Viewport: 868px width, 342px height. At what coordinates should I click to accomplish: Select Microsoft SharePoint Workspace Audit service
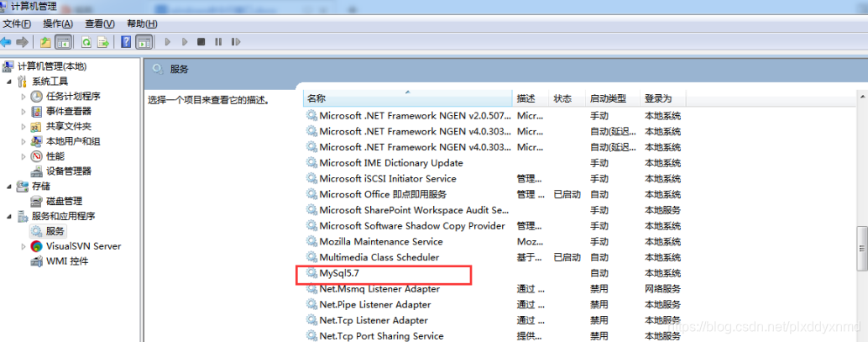pyautogui.click(x=495, y=210)
